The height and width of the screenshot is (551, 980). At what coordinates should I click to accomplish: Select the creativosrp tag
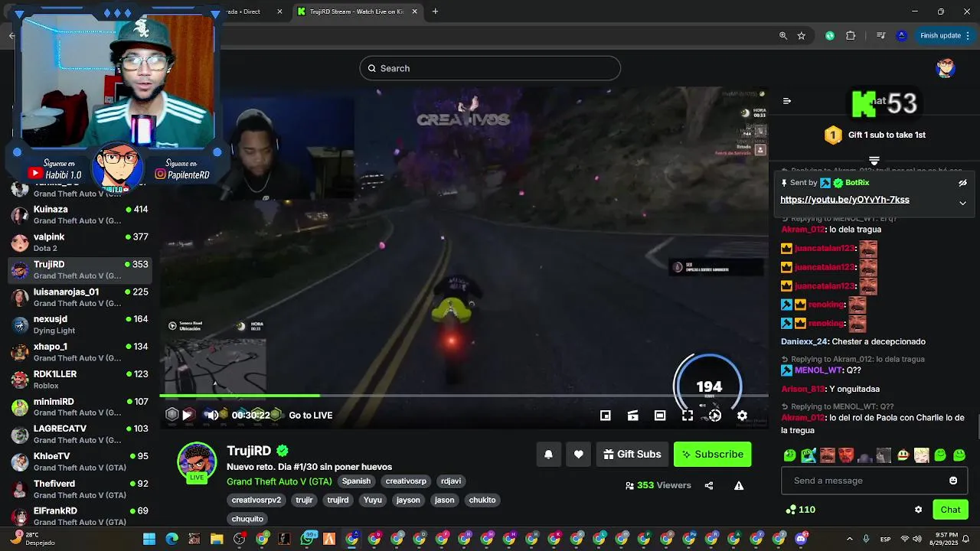pyautogui.click(x=406, y=481)
